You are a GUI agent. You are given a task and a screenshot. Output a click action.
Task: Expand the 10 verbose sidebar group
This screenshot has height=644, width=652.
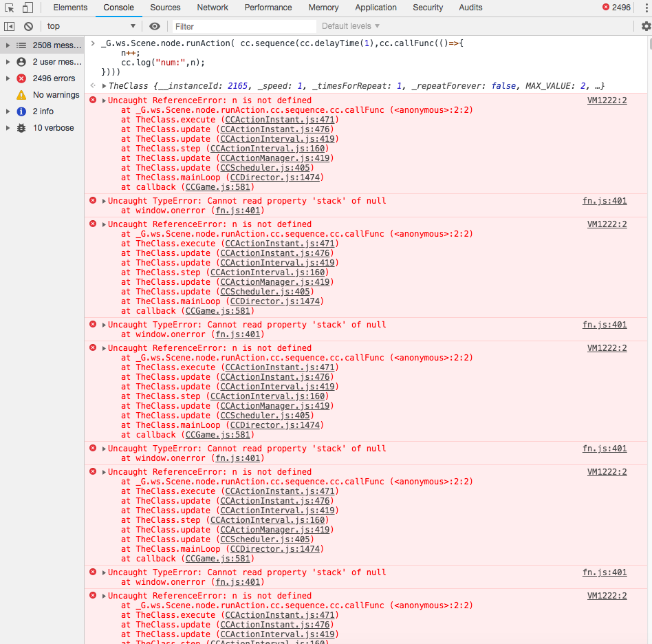8,128
